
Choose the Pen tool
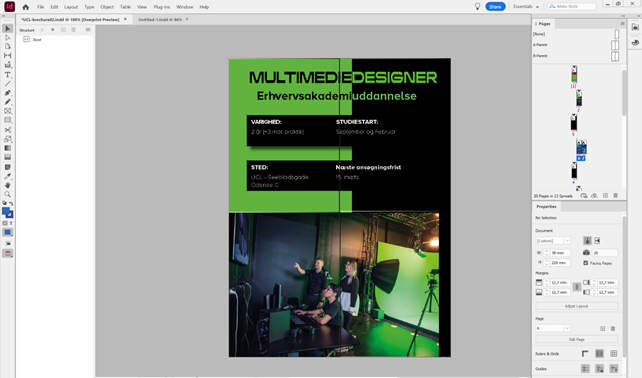pos(7,93)
